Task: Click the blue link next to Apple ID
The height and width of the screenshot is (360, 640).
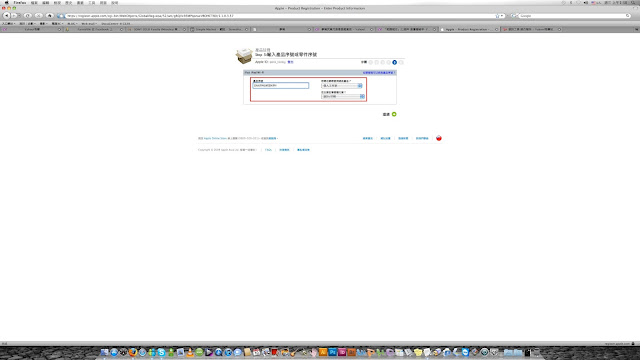Action: [x=290, y=62]
